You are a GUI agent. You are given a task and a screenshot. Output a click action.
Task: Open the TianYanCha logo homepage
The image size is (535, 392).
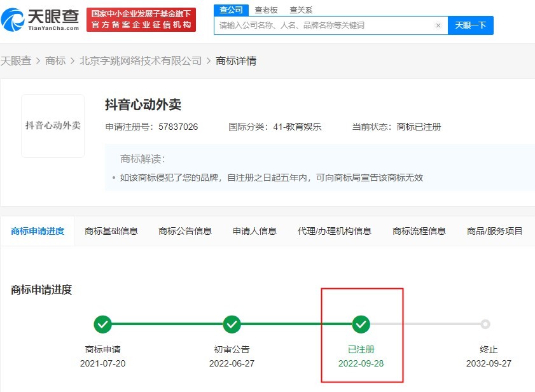pyautogui.click(x=40, y=20)
